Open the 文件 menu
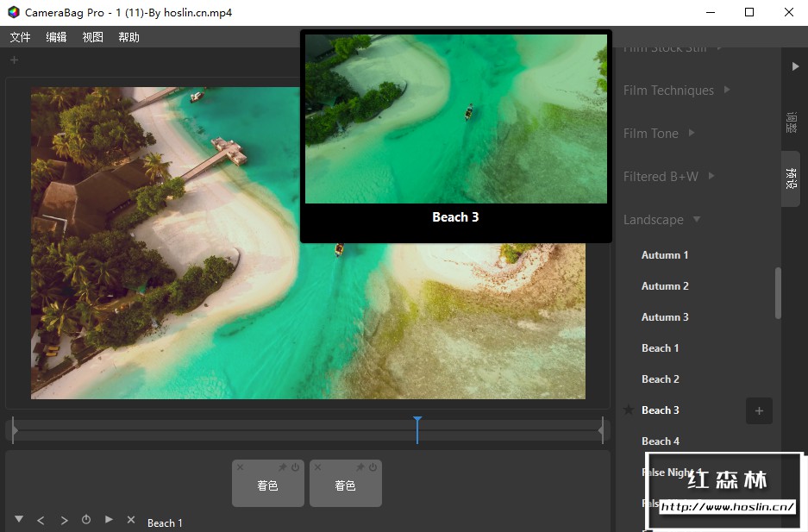 20,37
